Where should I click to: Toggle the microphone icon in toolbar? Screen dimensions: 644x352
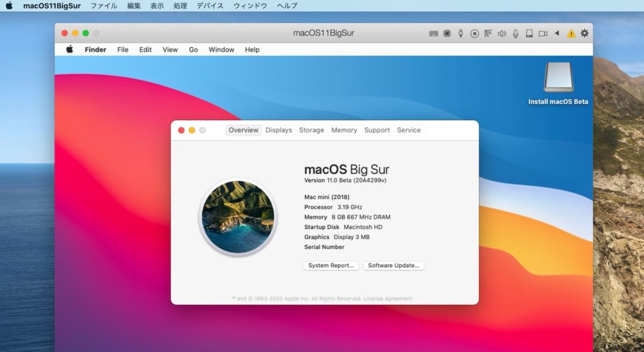tap(516, 33)
